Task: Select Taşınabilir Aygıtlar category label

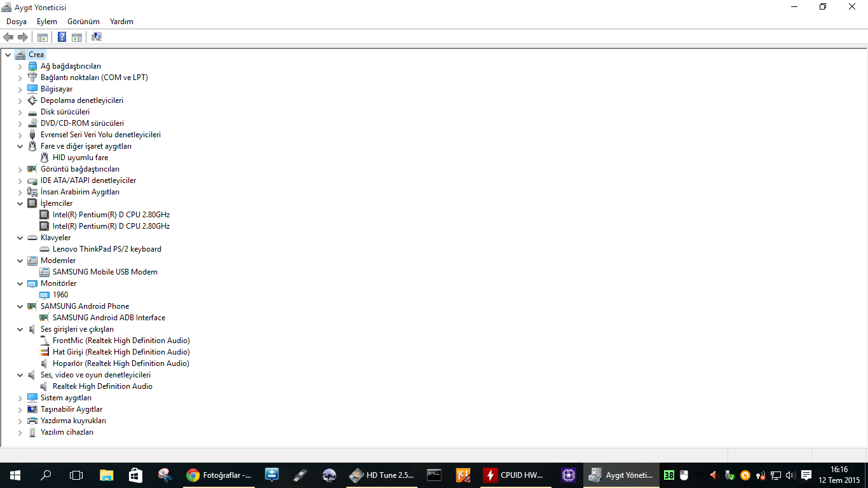Action: pyautogui.click(x=71, y=409)
